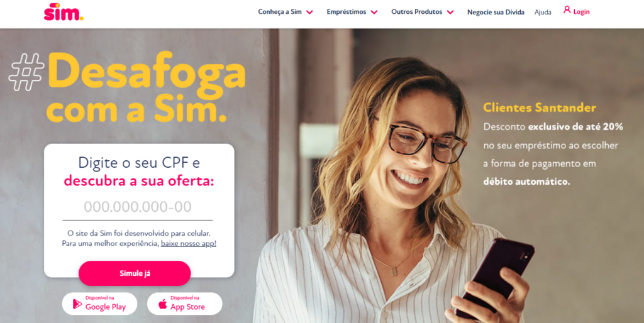Open the Ajuda help page
The image size is (644, 323).
[x=543, y=13]
